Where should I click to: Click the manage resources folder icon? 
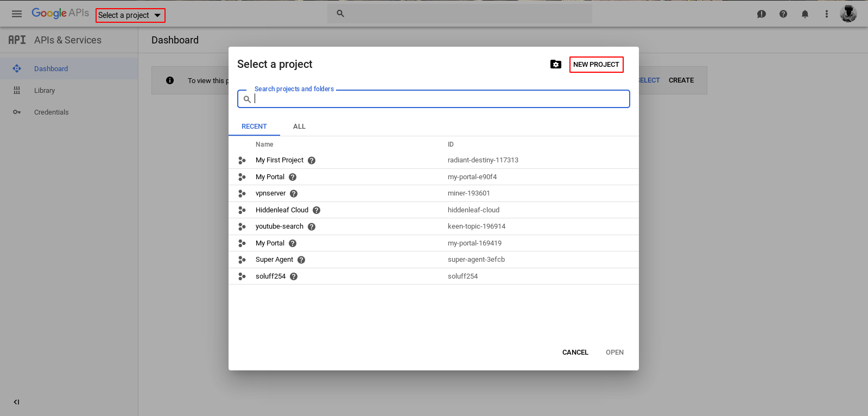[x=555, y=65]
